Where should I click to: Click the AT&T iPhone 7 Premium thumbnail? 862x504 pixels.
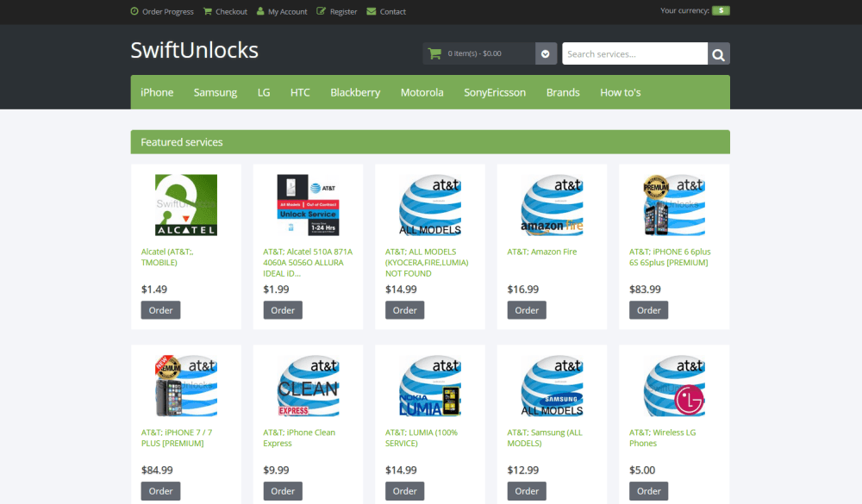click(186, 386)
